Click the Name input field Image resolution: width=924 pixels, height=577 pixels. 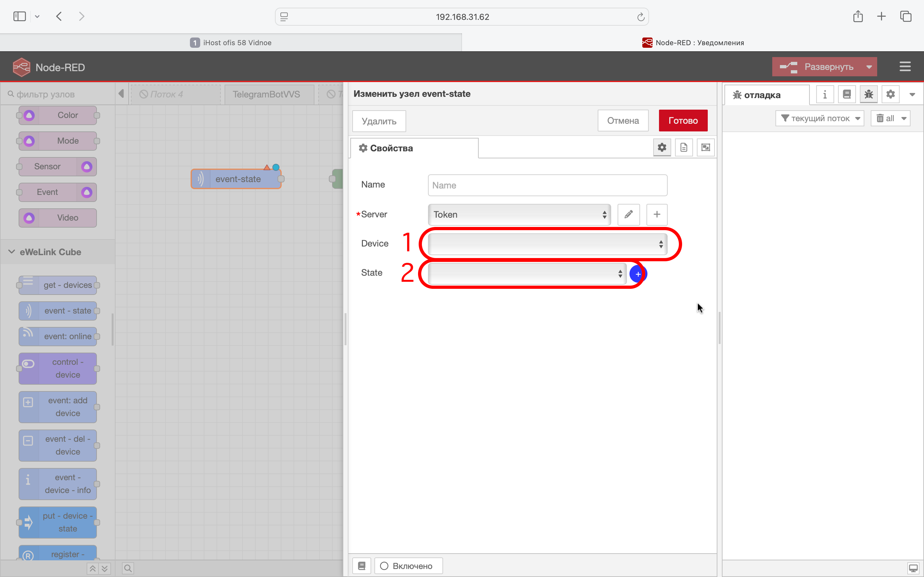pos(547,186)
